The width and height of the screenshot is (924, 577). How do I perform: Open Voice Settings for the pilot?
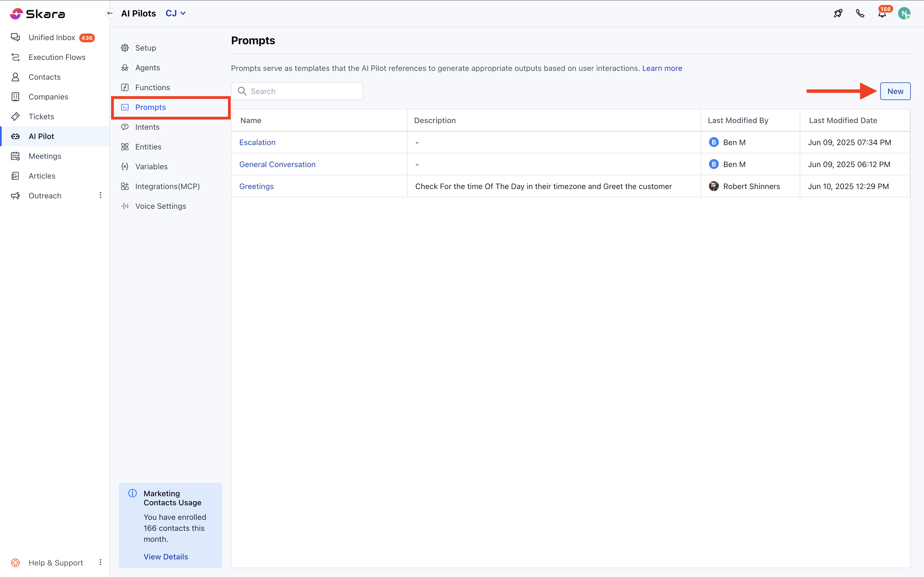point(160,206)
